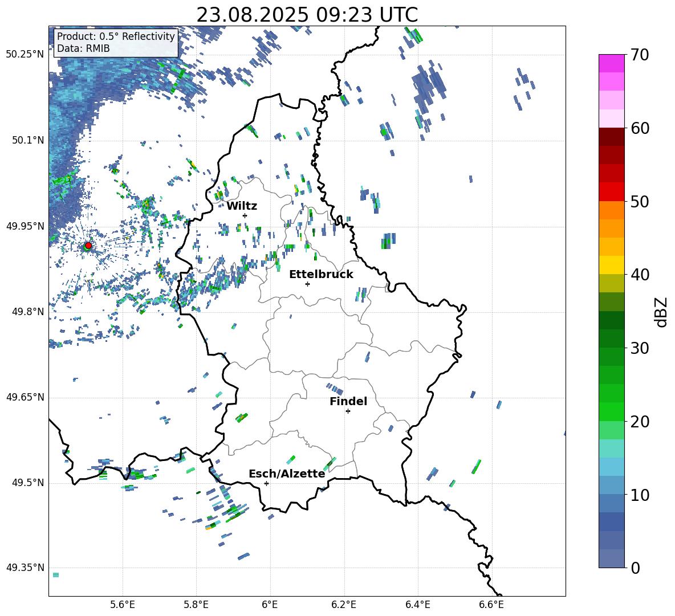Click the 5.6°E longitude label
The width and height of the screenshot is (675, 616).
click(123, 605)
